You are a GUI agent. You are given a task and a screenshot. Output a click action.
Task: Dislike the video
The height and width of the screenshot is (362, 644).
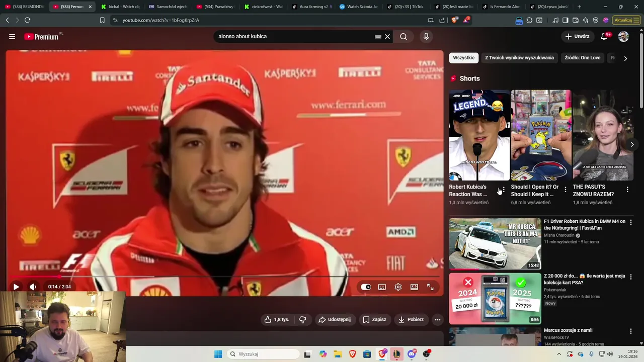(x=302, y=320)
